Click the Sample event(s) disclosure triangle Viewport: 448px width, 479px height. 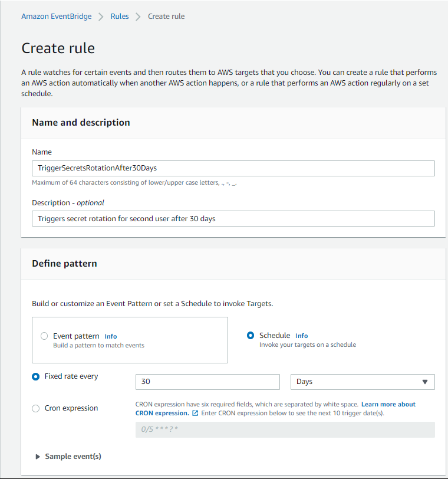38,457
